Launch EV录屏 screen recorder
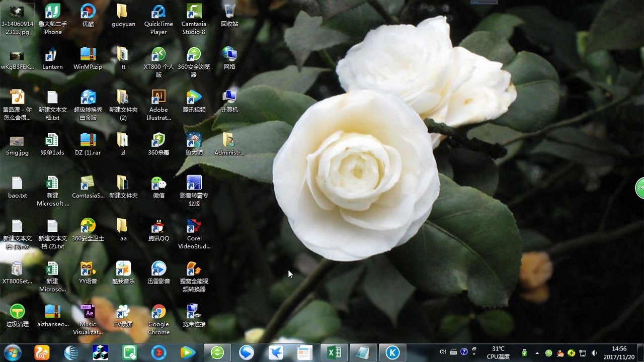The height and width of the screenshot is (362, 644). 123,316
